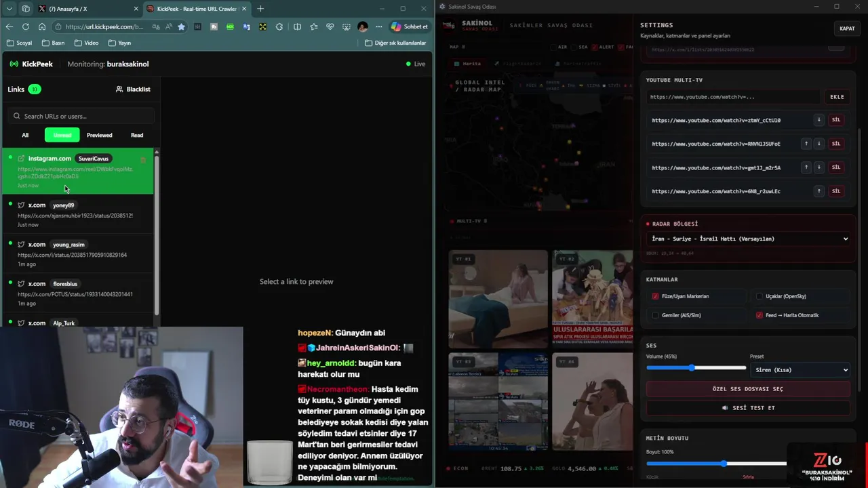This screenshot has height=488, width=868.
Task: Close settings with KAPAT button
Action: pos(847,28)
